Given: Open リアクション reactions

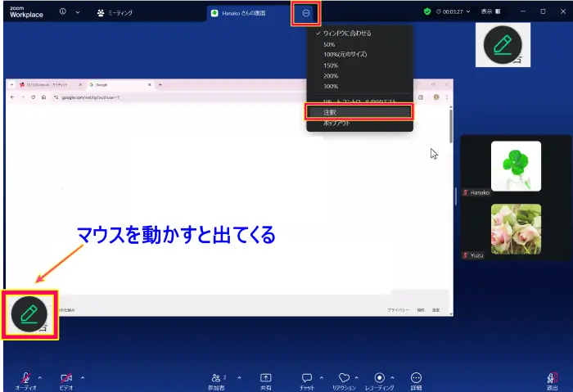Looking at the screenshot, I should (344, 378).
